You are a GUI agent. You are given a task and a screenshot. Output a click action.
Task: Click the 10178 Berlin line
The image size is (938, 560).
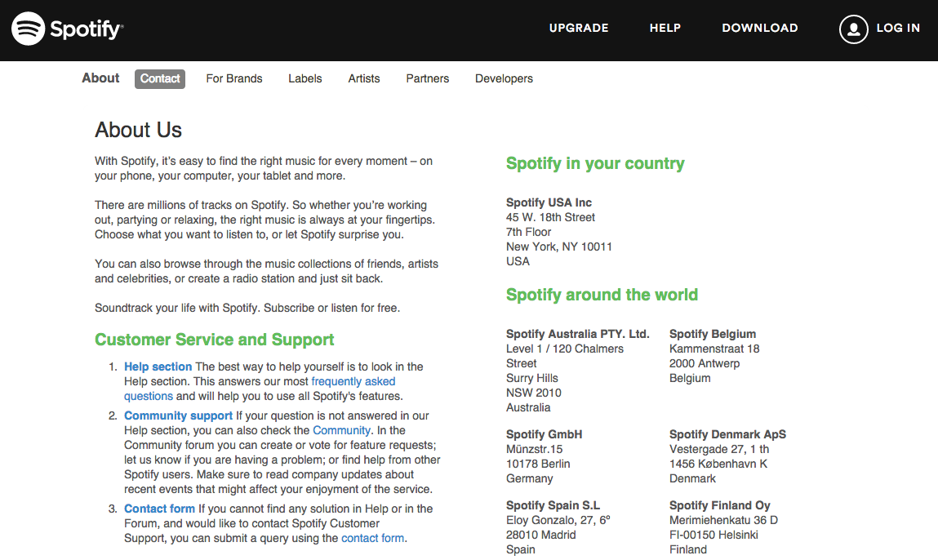(x=538, y=464)
